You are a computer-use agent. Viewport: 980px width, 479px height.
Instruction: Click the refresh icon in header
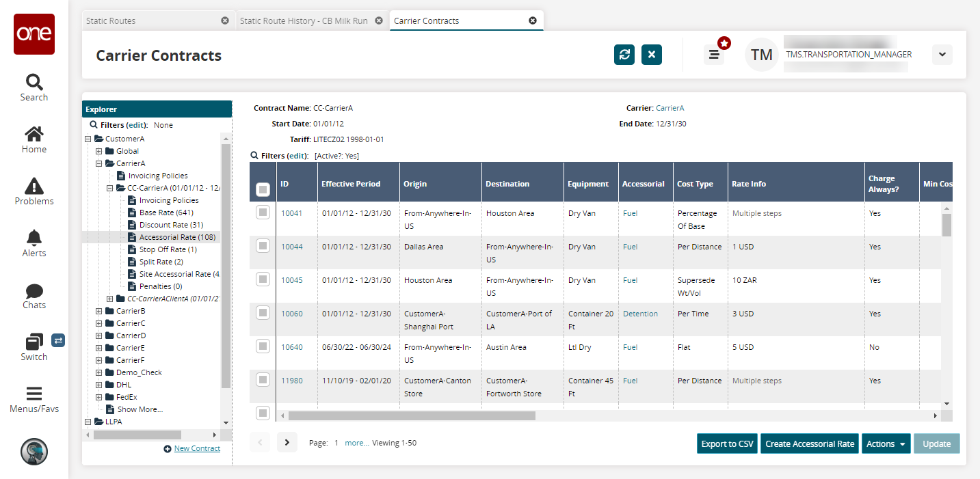(624, 55)
